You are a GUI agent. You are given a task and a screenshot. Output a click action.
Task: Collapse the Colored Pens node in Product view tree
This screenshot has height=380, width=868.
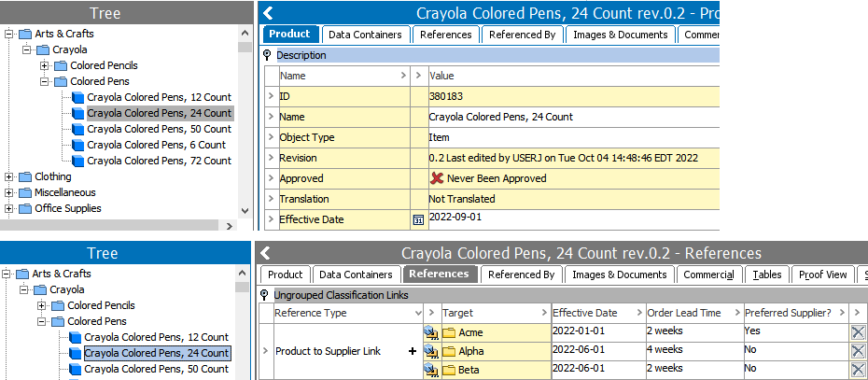click(x=44, y=81)
